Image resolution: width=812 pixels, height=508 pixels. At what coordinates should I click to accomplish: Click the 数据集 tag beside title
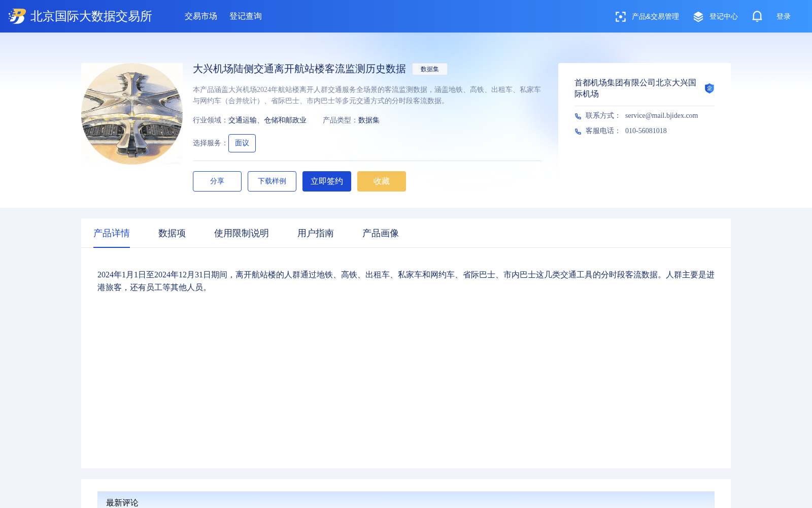coord(430,69)
